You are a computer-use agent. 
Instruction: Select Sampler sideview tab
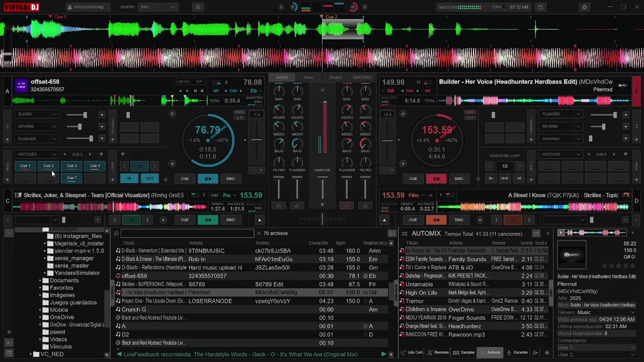pyautogui.click(x=464, y=352)
